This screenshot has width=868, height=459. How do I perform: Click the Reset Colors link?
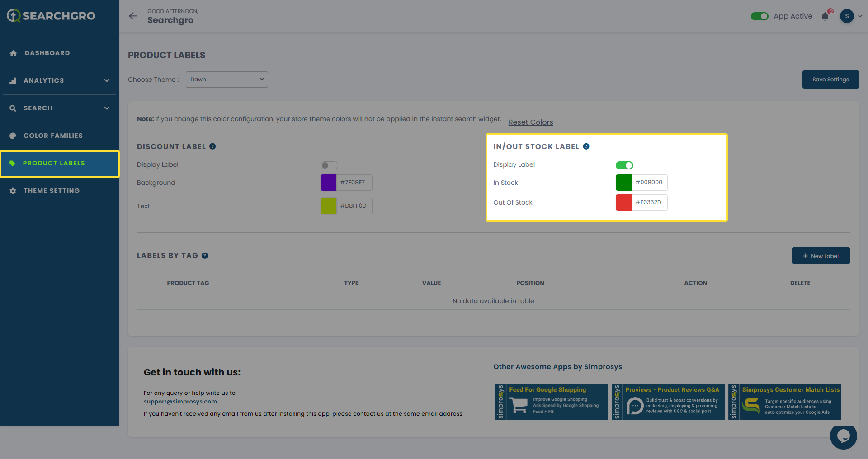tap(530, 122)
